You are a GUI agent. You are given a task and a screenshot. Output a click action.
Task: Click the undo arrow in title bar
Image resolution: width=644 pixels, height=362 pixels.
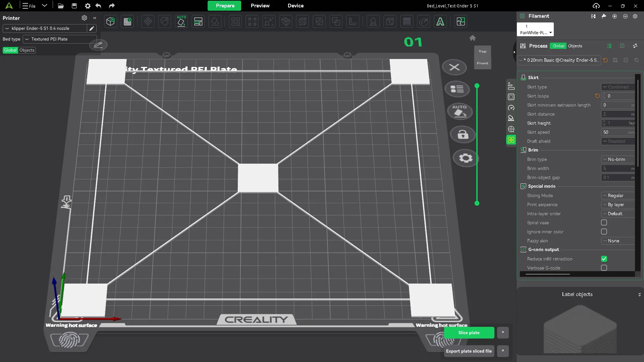point(98,6)
